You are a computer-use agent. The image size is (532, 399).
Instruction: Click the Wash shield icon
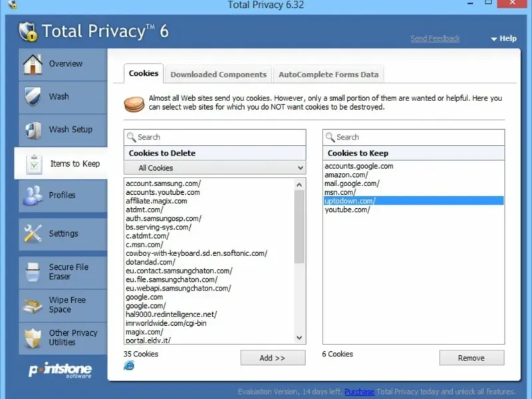click(33, 96)
